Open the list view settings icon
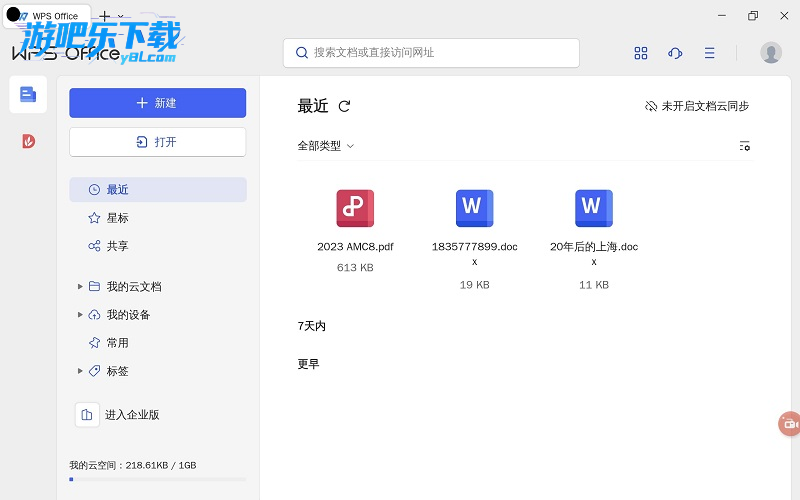Image resolution: width=800 pixels, height=500 pixels. (x=744, y=146)
